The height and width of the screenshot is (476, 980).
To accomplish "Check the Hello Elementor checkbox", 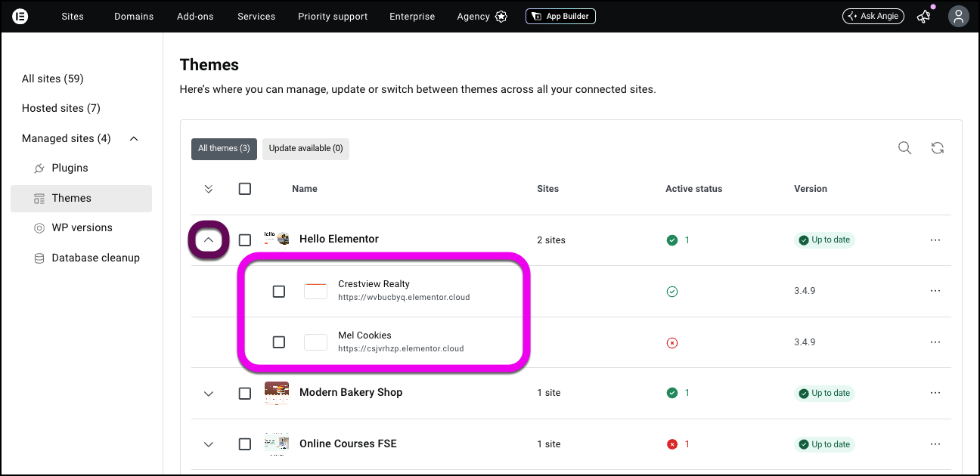I will coord(245,240).
